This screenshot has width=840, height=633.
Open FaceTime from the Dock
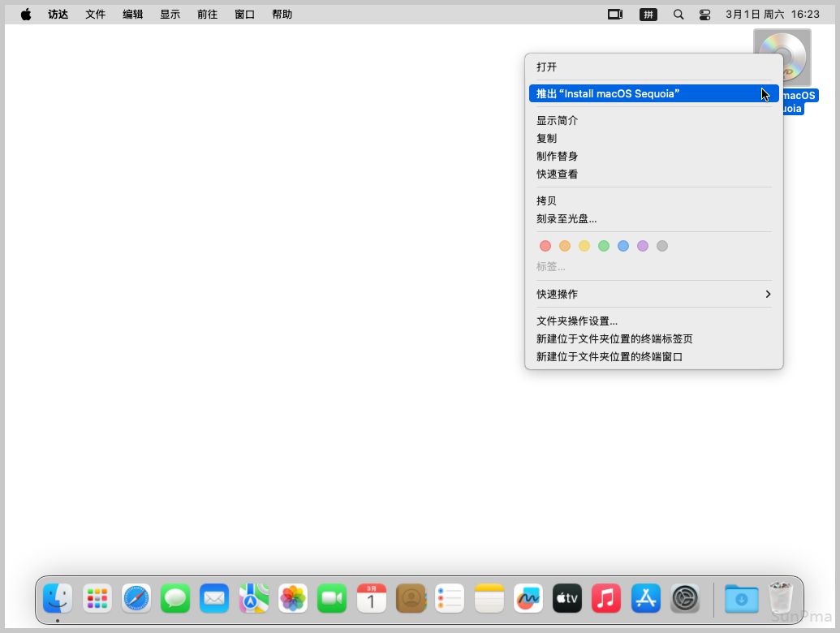(332, 599)
